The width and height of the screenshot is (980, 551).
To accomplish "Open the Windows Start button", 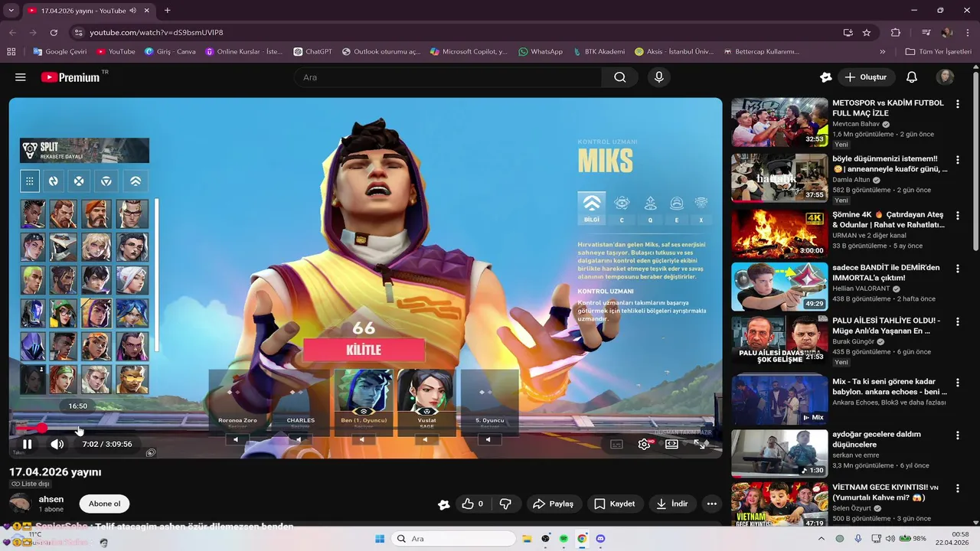I will pos(380,539).
